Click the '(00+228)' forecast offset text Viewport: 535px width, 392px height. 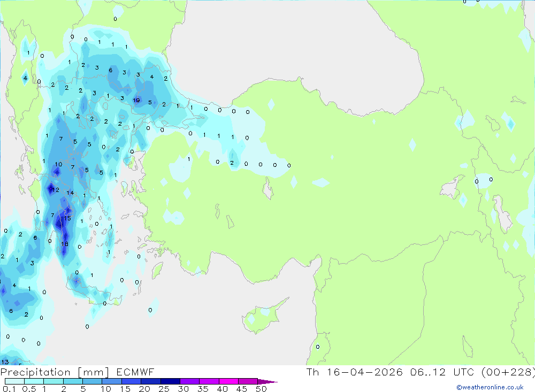coord(508,372)
